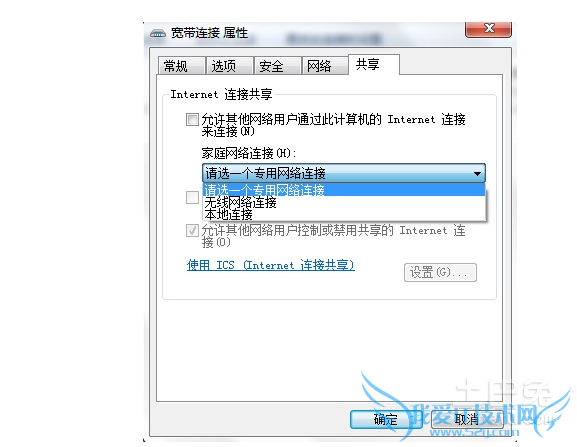Screen dimensions: 577x447
Task: Click the 共享 tab
Action: (374, 65)
